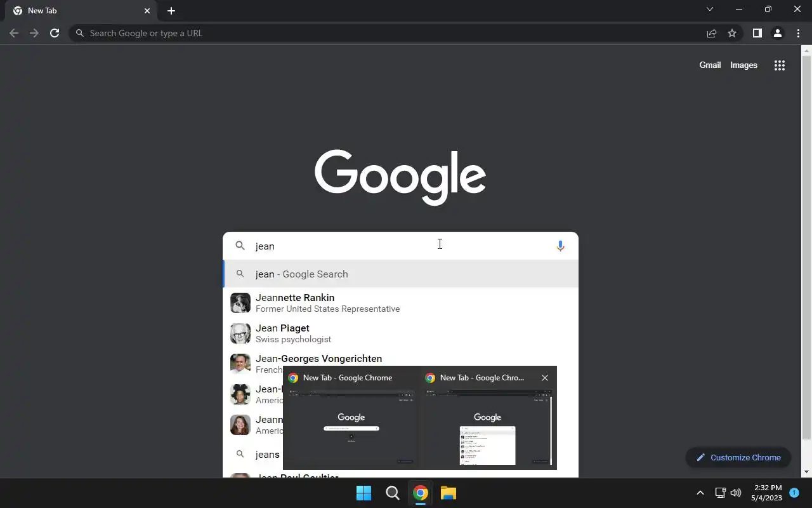Click the Chrome taskbar icon
This screenshot has height=508, width=812.
click(x=420, y=493)
